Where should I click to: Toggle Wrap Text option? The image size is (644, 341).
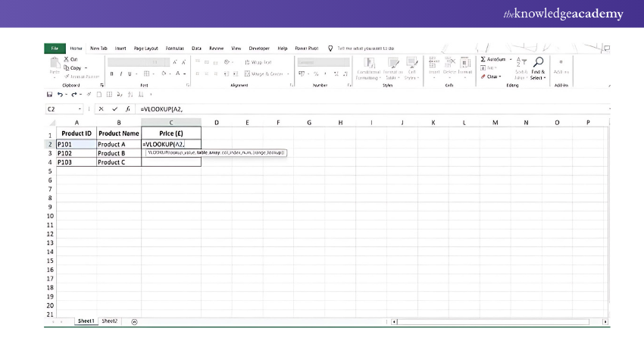258,62
